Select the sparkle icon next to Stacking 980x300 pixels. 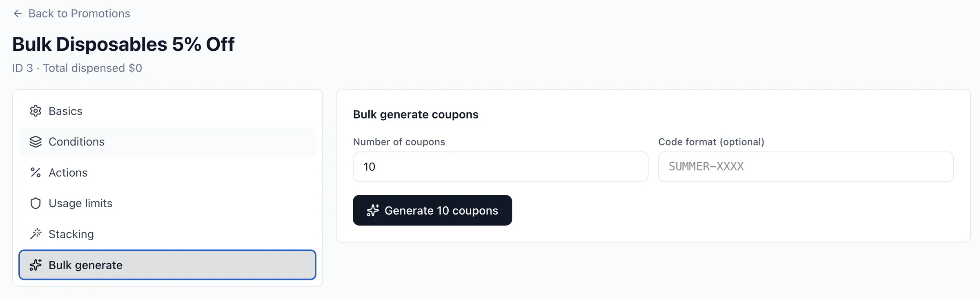click(x=36, y=234)
